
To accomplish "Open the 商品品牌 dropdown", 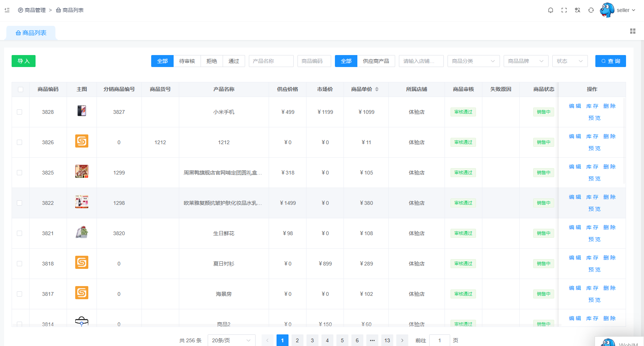I will pyautogui.click(x=526, y=61).
